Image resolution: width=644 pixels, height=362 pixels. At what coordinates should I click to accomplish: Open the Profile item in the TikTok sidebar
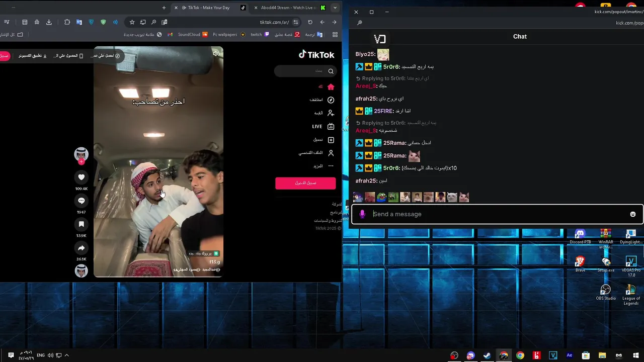pos(316,153)
